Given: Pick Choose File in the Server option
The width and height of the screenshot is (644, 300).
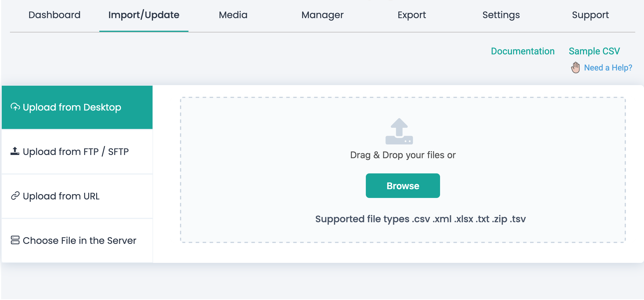Looking at the screenshot, I should [77, 241].
